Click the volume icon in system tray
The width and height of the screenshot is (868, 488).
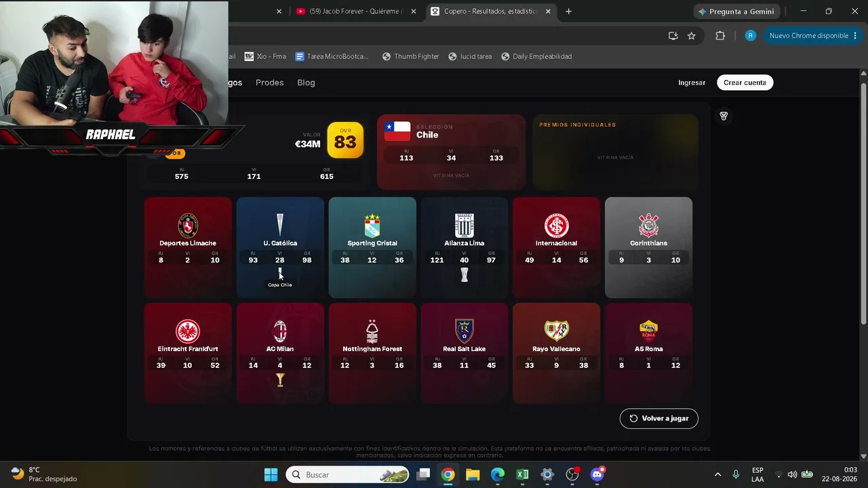pos(792,474)
